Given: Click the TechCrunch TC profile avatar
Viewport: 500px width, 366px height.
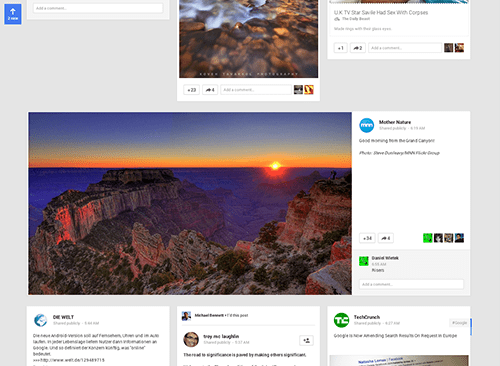Looking at the screenshot, I should tap(341, 320).
